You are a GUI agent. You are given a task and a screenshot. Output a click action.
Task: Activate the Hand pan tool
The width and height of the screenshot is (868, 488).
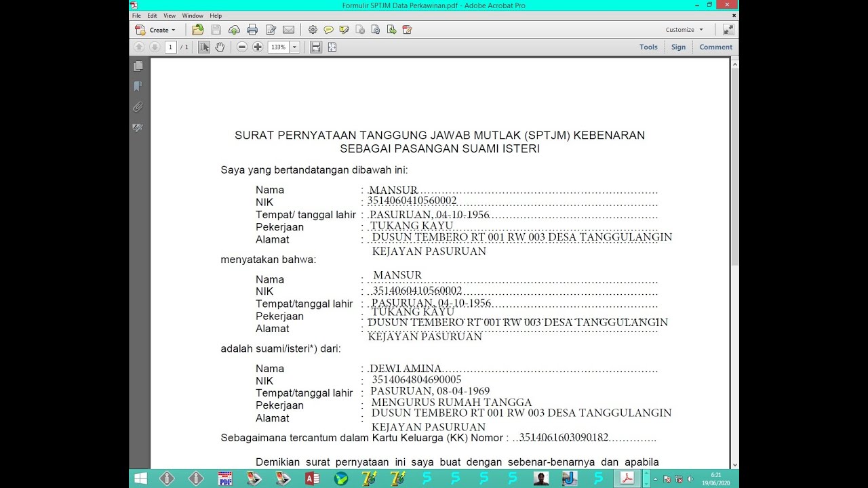point(220,47)
